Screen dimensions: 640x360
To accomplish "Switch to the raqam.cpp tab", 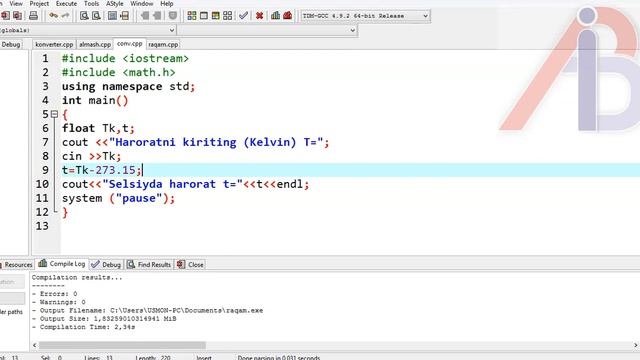I will pos(163,44).
